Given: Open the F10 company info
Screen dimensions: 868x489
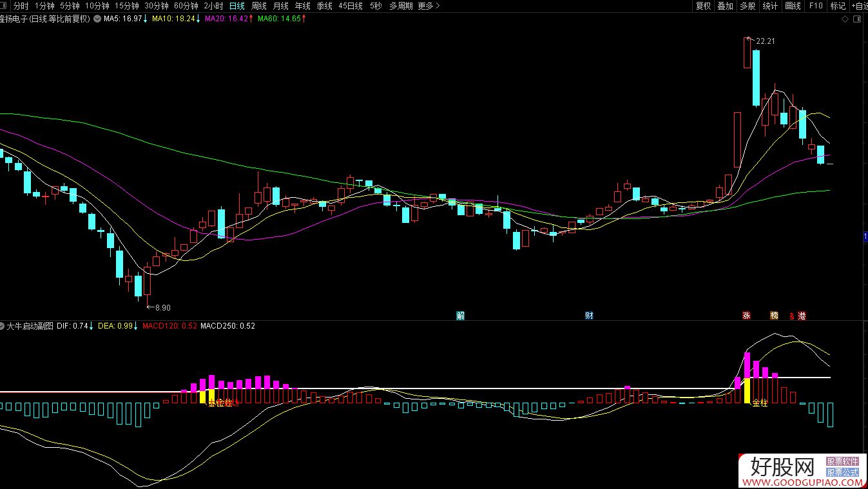Looking at the screenshot, I should pyautogui.click(x=816, y=6).
